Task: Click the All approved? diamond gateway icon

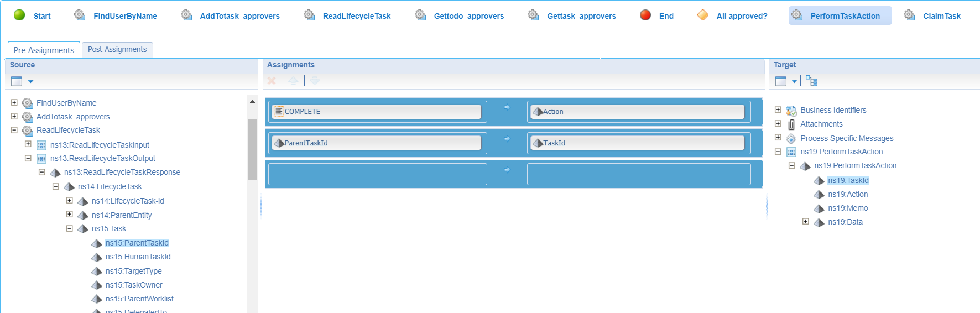Action: (x=702, y=15)
